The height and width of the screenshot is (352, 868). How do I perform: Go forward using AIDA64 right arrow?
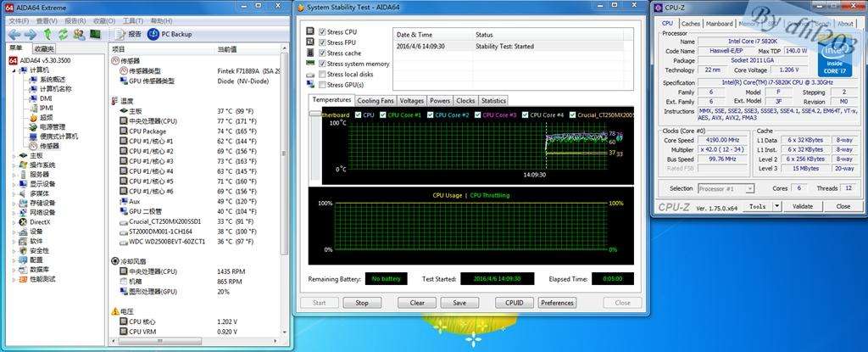[31, 35]
